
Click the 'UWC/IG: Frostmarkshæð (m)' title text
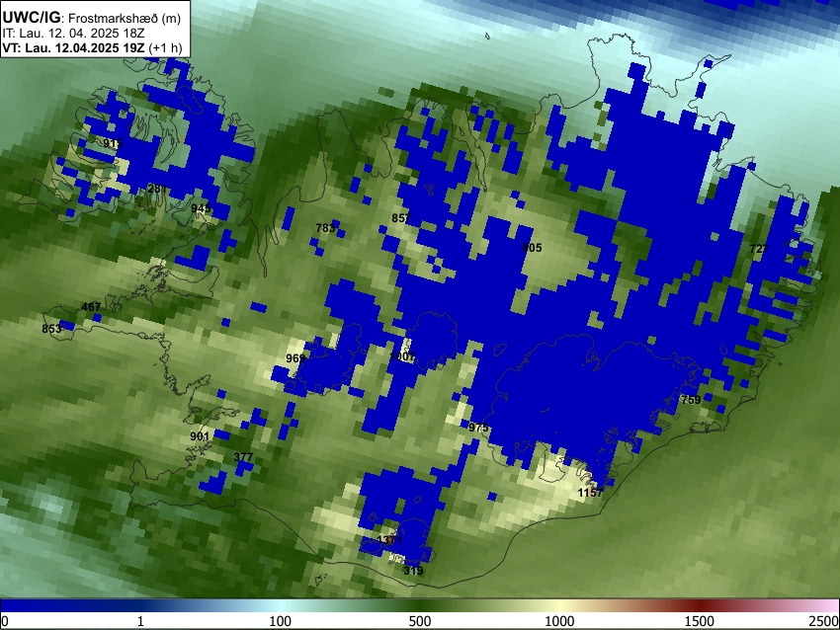pos(92,18)
